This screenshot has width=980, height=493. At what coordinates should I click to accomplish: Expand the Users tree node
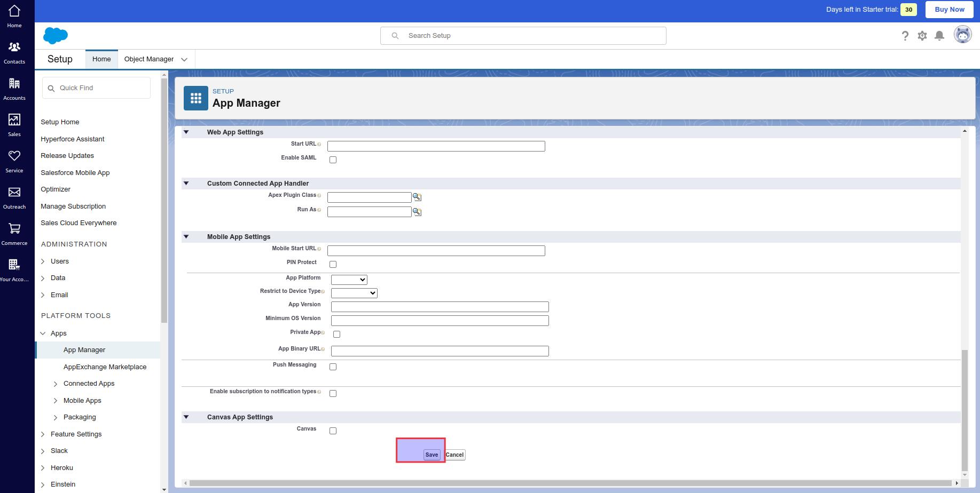(43, 261)
